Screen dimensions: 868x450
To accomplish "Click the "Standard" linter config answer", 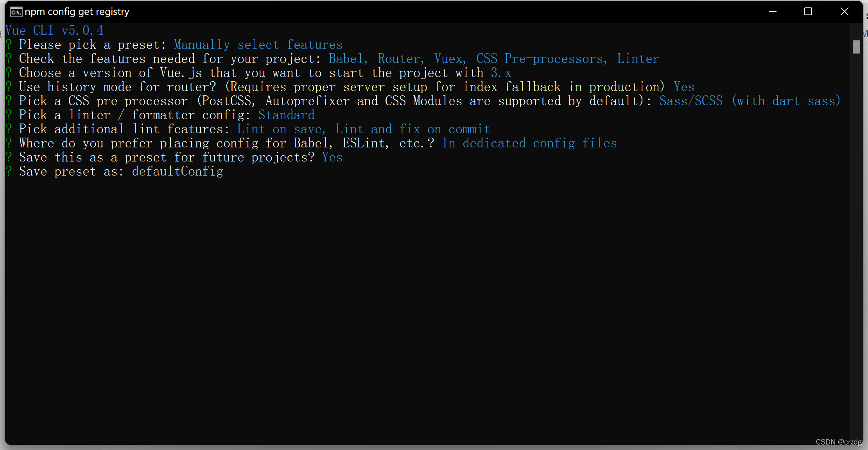I will pos(286,115).
